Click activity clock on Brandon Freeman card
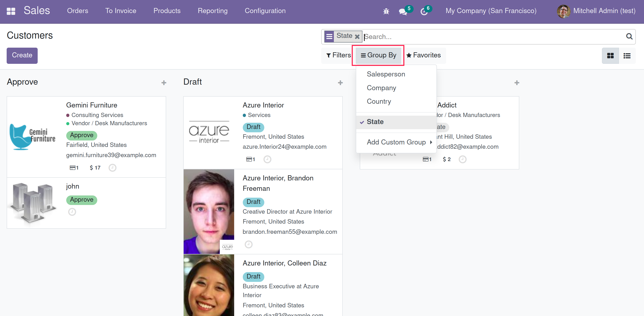Viewport: 644px width, 316px height. pyautogui.click(x=248, y=244)
